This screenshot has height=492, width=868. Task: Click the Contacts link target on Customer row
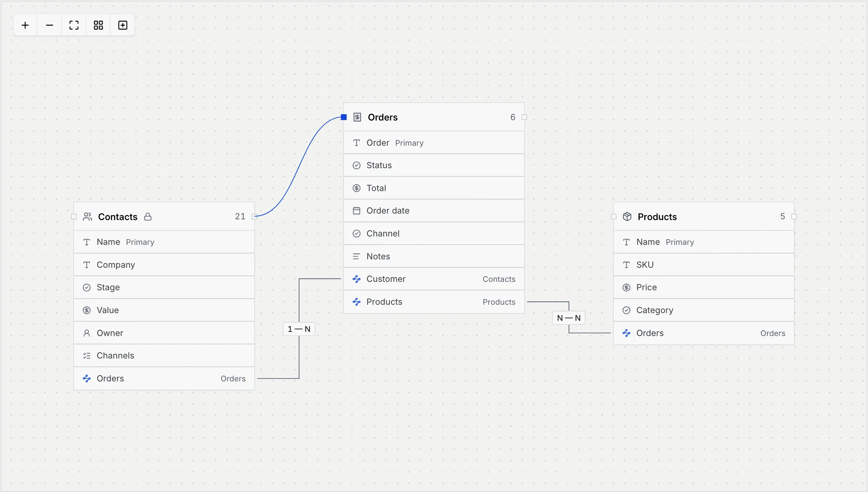499,279
